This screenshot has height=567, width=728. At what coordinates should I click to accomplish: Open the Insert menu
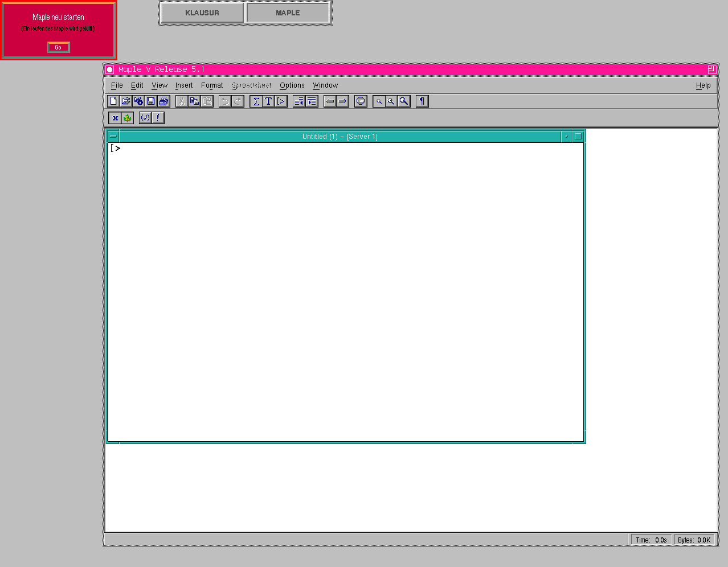pos(184,85)
